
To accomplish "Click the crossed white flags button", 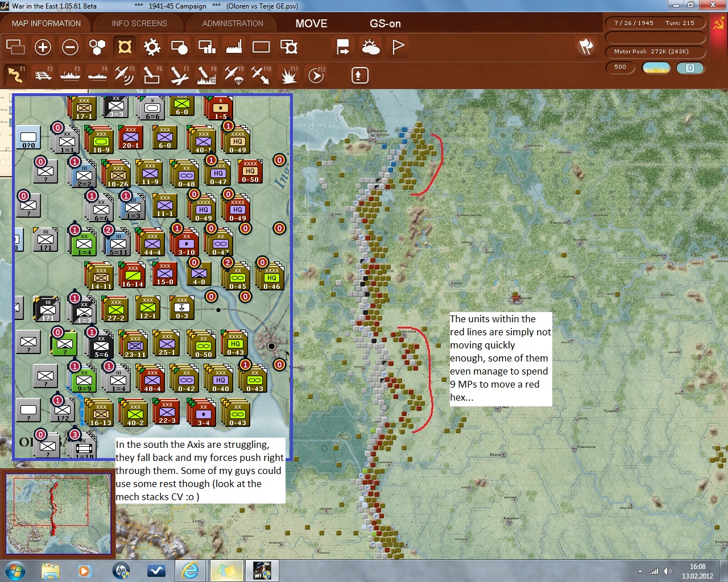I will click(586, 47).
